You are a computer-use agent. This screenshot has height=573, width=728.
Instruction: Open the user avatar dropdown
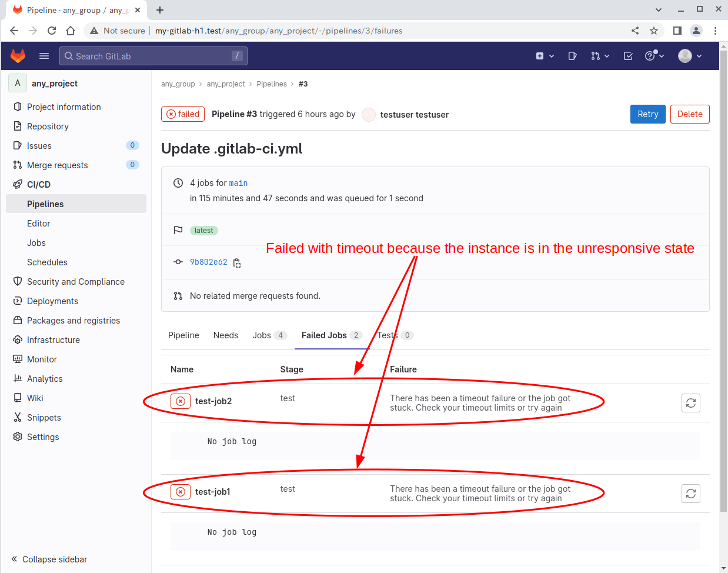pyautogui.click(x=690, y=56)
